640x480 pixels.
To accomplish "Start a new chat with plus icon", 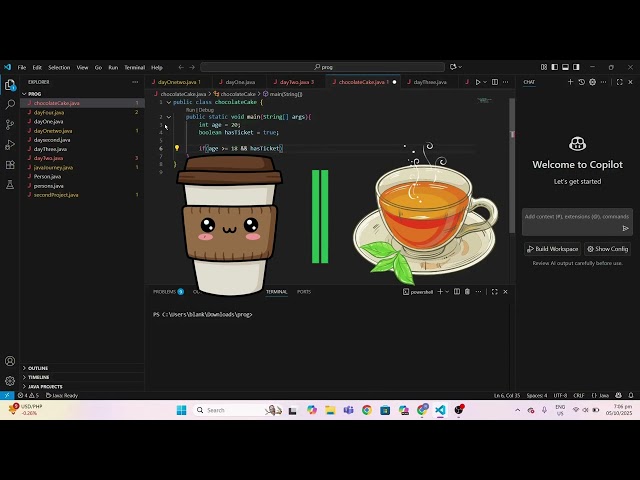I will point(570,82).
